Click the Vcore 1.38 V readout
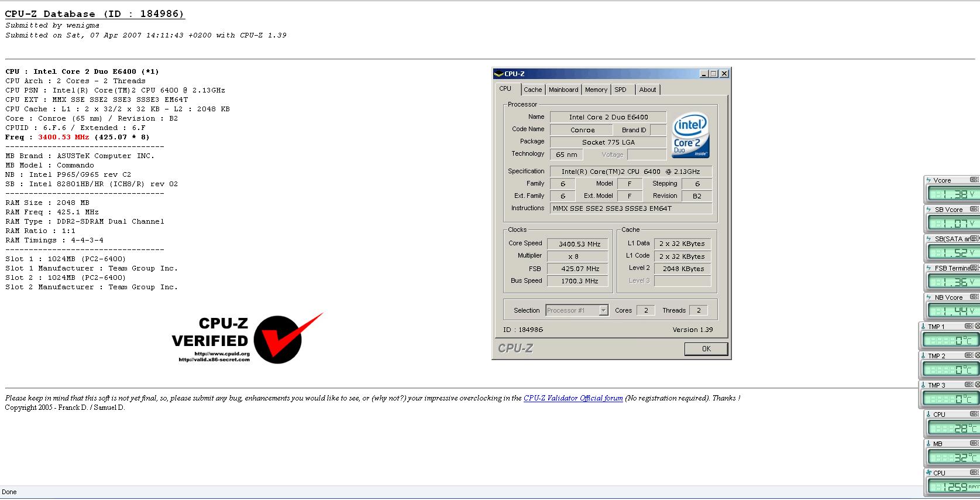This screenshot has height=500, width=980. pyautogui.click(x=953, y=193)
